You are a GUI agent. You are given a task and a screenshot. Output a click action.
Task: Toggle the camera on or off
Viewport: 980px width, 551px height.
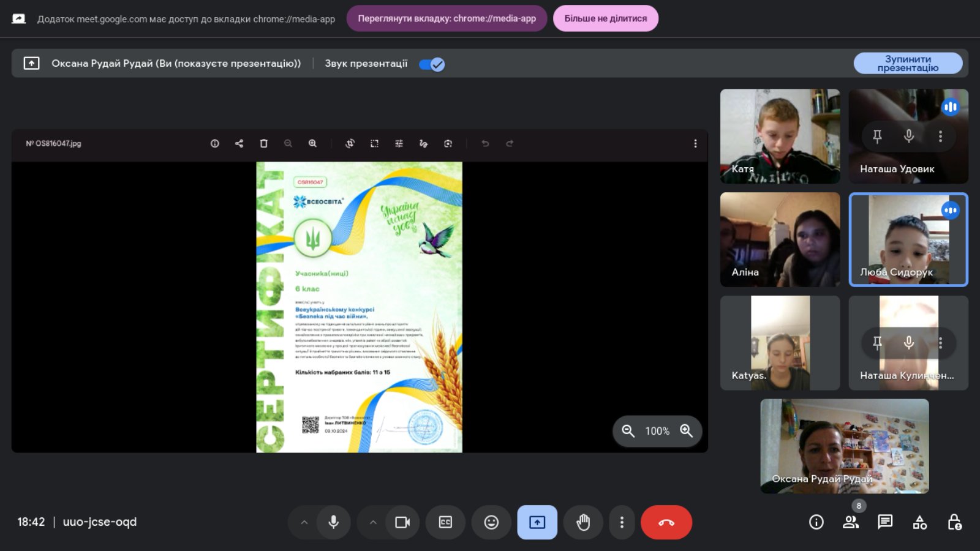click(402, 522)
